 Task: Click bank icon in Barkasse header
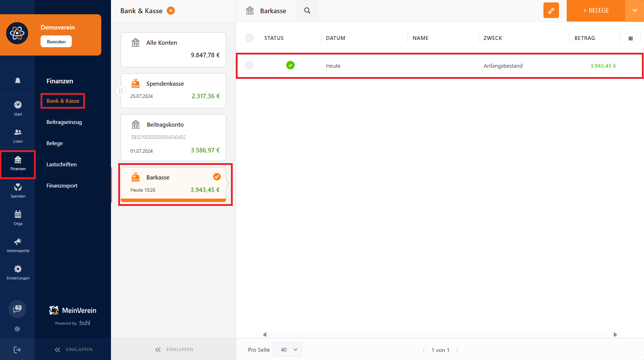pyautogui.click(x=250, y=11)
